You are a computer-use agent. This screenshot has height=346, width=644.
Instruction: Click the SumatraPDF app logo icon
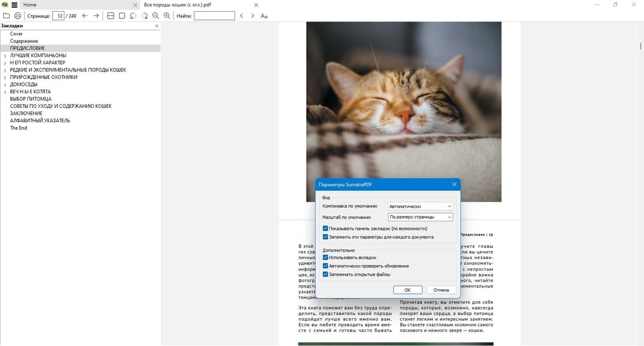click(5, 5)
